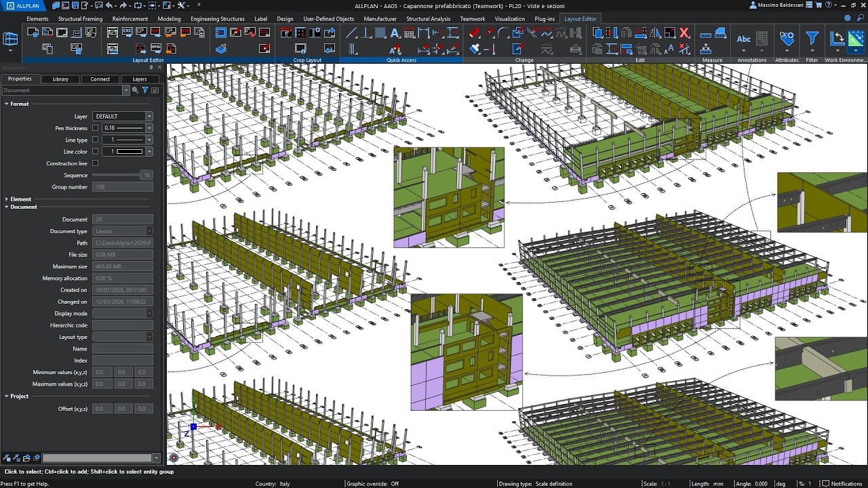Click the copy documents icon in Edit group
This screenshot has width=868, height=488.
(x=598, y=33)
